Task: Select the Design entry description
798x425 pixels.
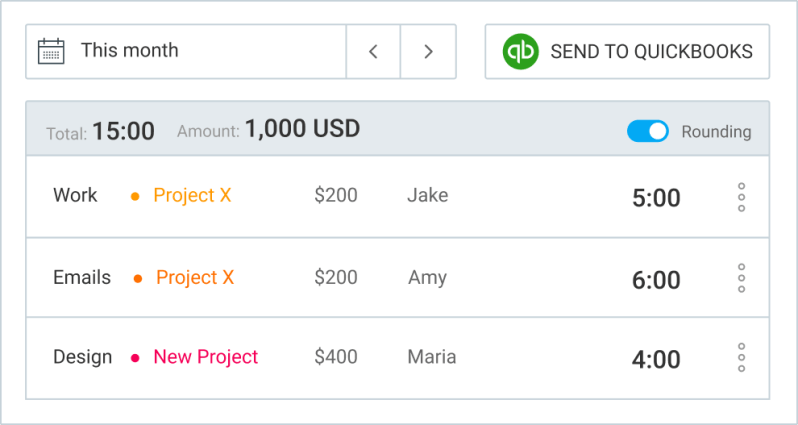Action: coord(82,357)
